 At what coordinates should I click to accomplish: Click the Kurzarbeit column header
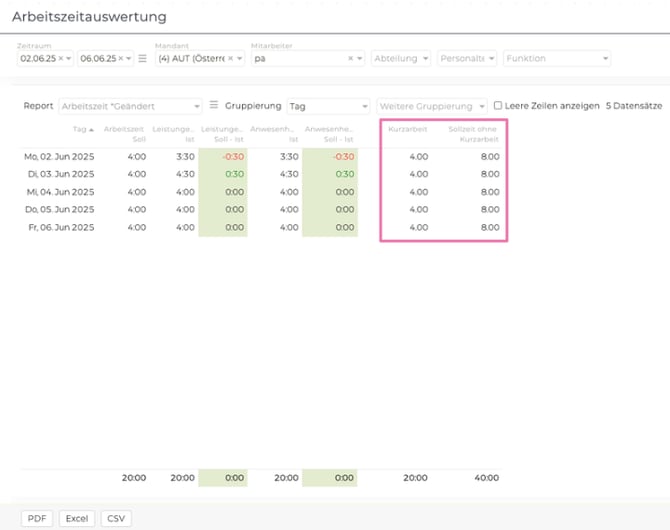408,130
